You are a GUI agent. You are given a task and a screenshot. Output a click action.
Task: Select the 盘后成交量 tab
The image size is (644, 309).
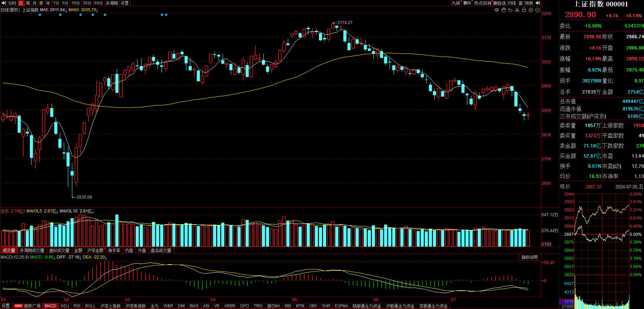pyautogui.click(x=161, y=251)
